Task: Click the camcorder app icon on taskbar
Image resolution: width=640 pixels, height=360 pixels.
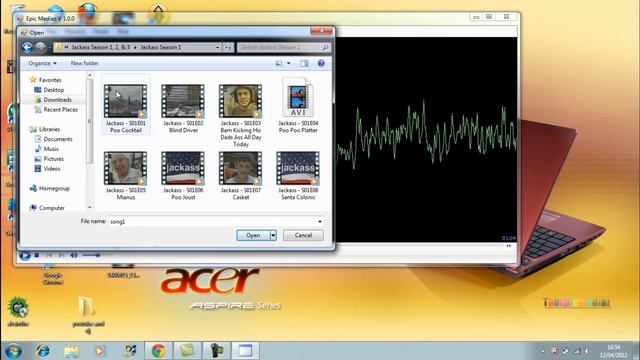Action: click(x=216, y=351)
